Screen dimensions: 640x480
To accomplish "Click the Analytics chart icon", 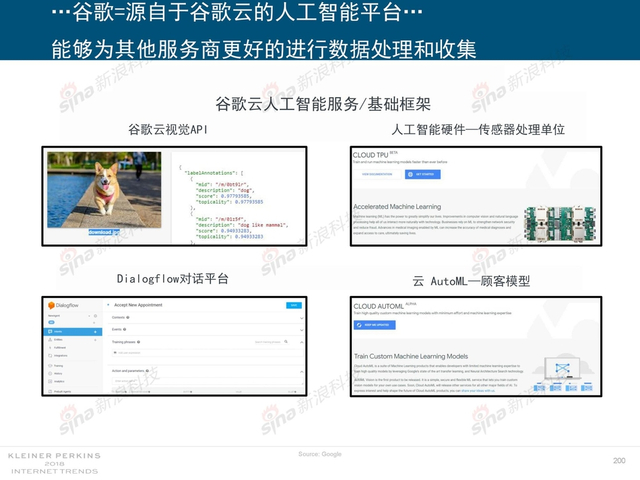I will coord(50,381).
